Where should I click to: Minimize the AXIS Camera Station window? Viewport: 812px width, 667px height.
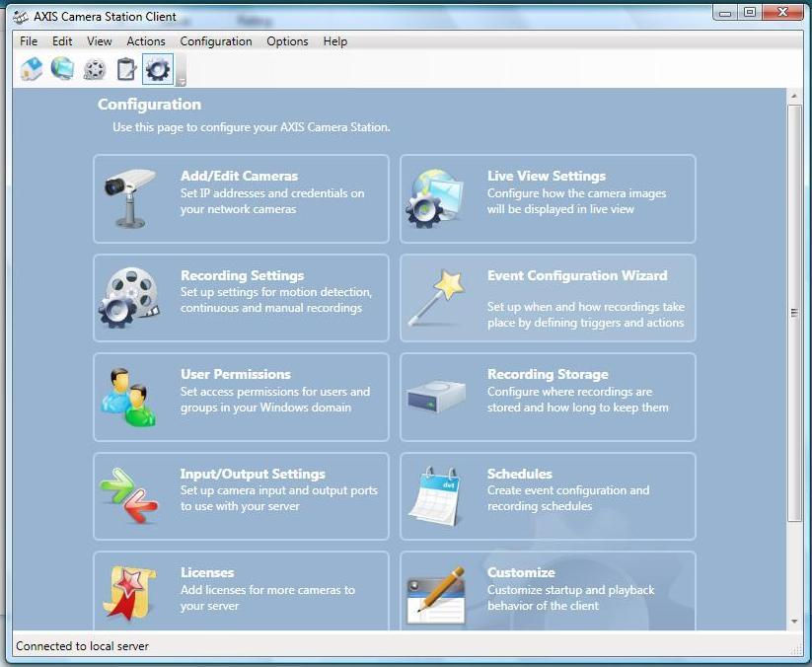(x=726, y=12)
